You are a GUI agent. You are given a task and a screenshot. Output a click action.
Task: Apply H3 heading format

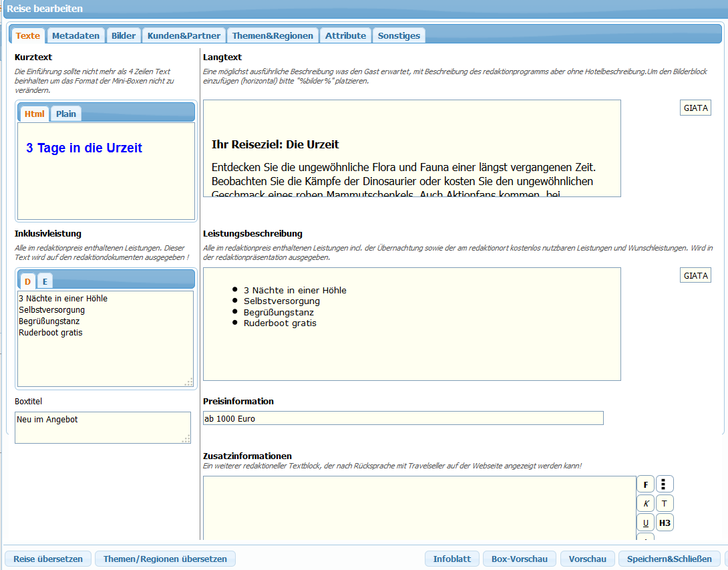pos(664,523)
